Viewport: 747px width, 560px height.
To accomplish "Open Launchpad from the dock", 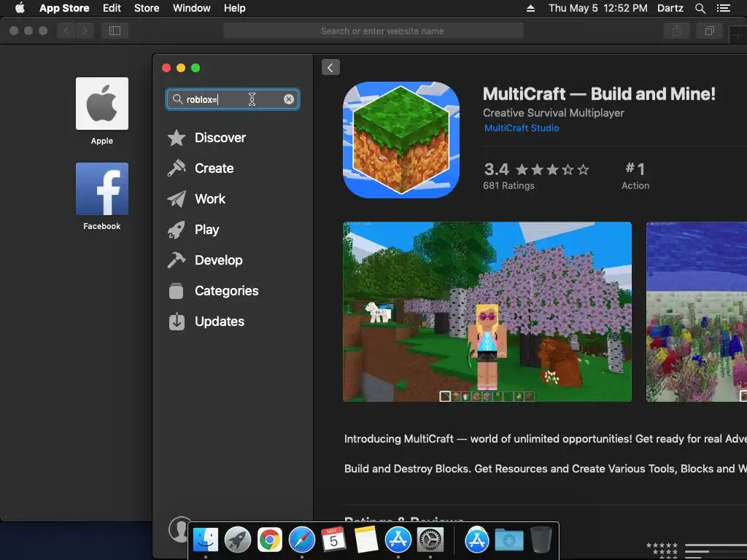I will click(x=237, y=540).
